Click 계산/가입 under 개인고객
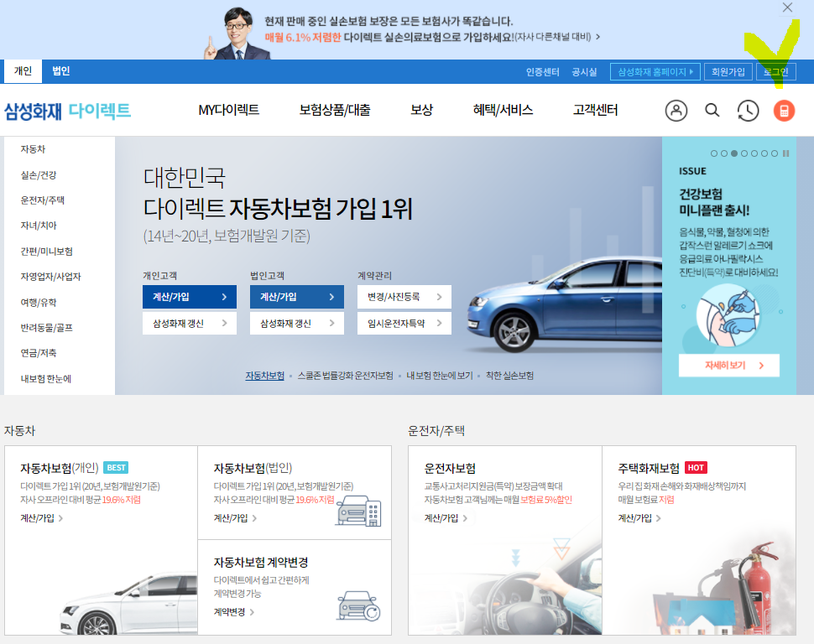The height and width of the screenshot is (644, 814). click(x=190, y=297)
